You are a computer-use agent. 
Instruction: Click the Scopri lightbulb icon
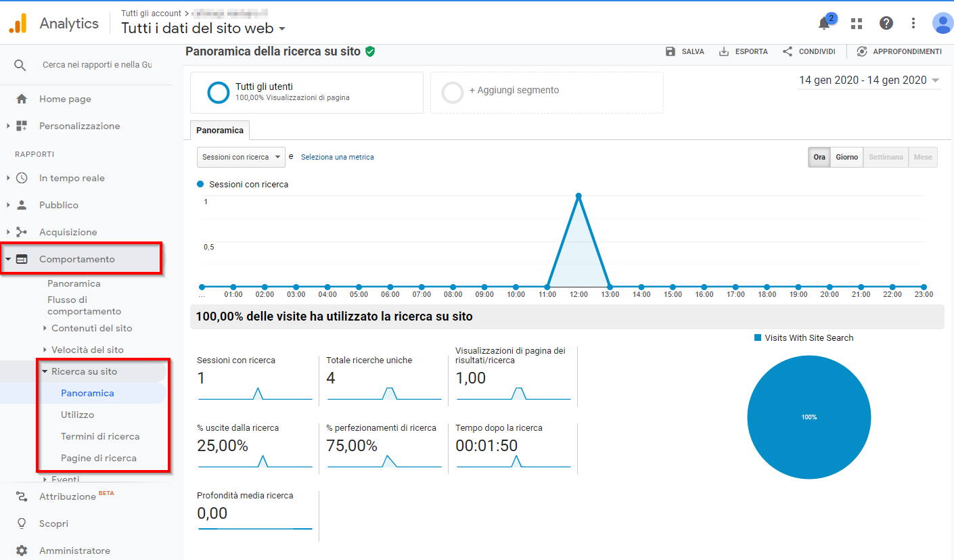[22, 523]
